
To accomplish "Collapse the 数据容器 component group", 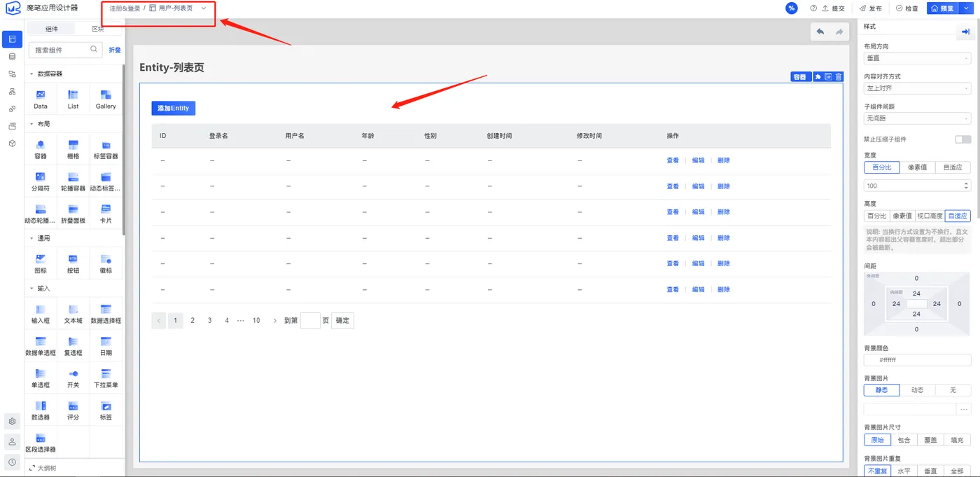I will (x=31, y=74).
